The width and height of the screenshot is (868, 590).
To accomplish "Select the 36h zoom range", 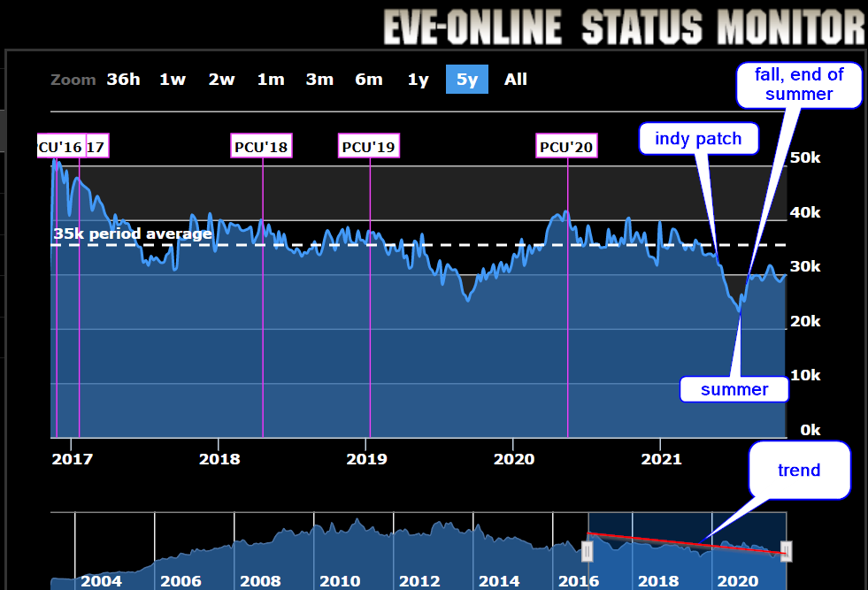I will click(x=124, y=79).
